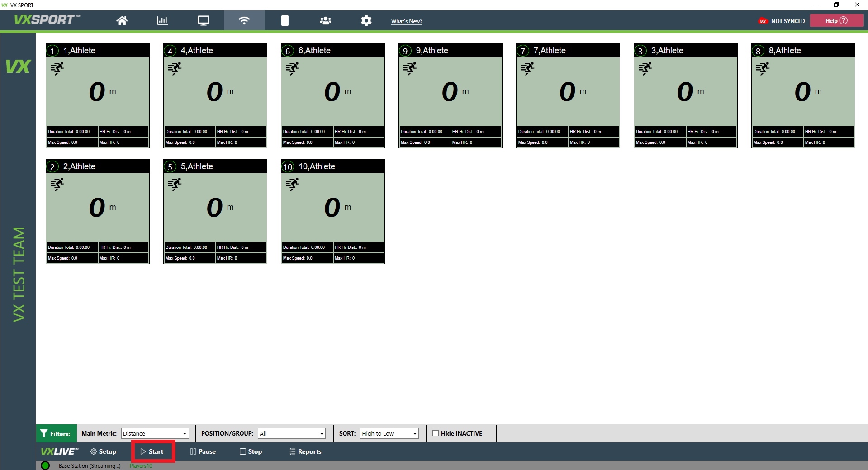Click the 6,Athlete card title
This screenshot has width=868, height=470.
coord(314,51)
